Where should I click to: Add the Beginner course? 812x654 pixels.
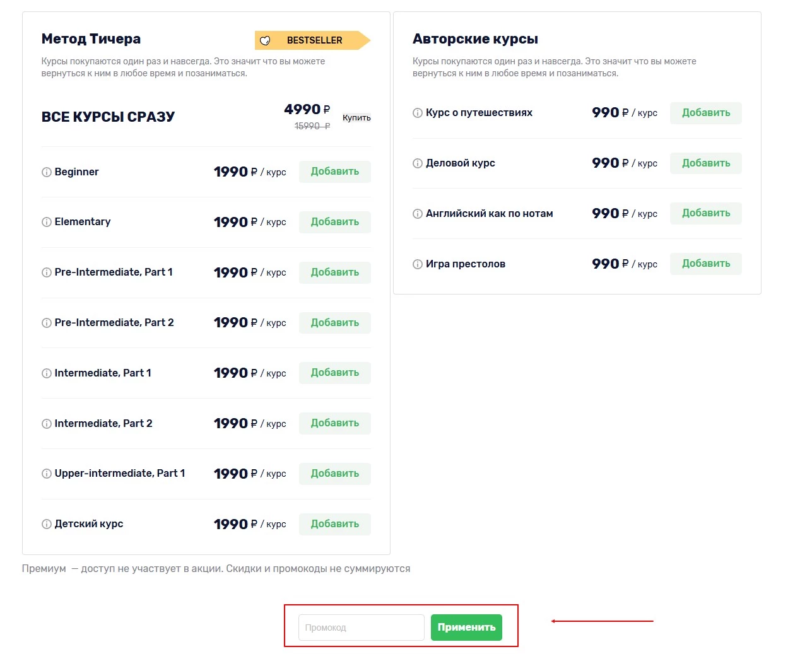point(334,172)
